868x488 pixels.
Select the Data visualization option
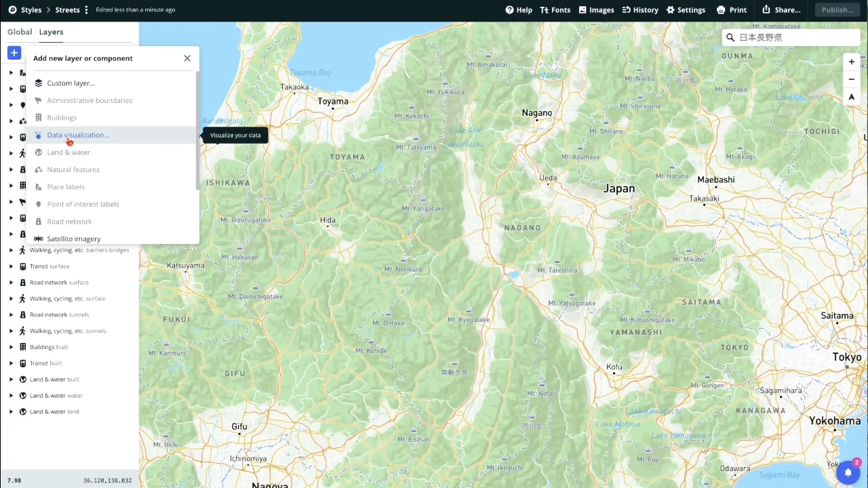point(77,135)
